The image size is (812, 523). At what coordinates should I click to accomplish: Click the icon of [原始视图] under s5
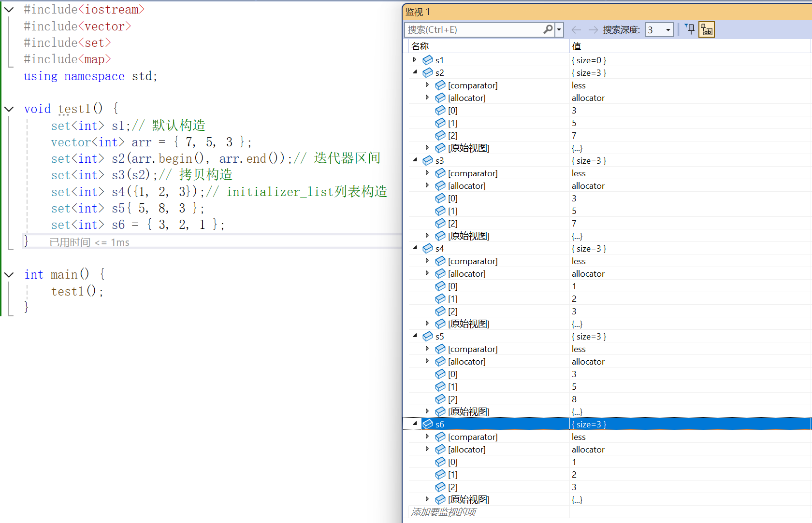point(440,411)
